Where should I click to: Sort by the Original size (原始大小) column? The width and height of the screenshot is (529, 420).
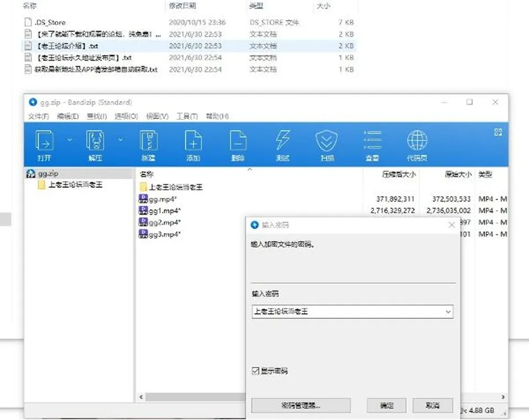458,174
